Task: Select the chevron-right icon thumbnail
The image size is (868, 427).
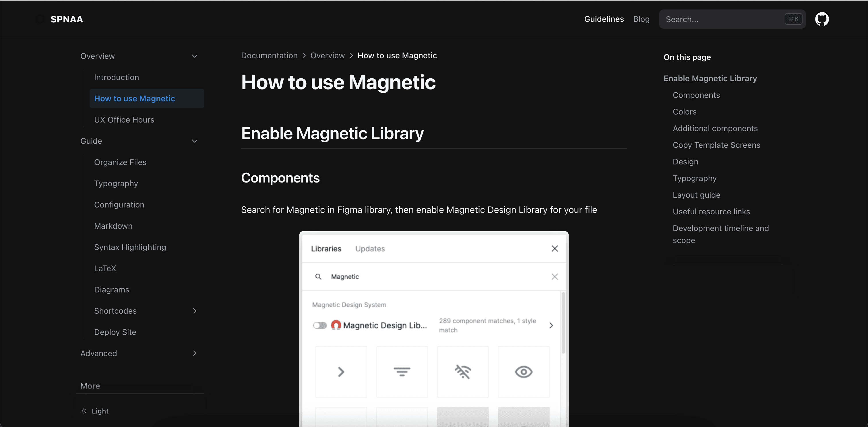Action: [341, 372]
